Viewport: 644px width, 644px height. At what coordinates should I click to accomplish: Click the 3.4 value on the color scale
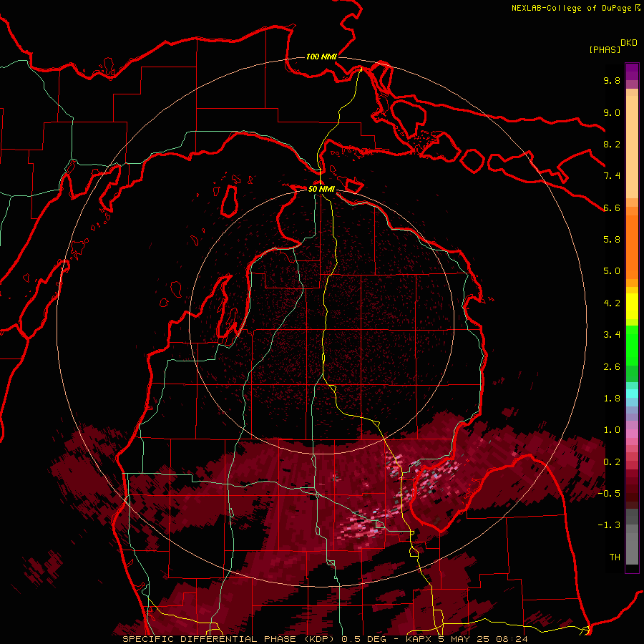tap(612, 335)
